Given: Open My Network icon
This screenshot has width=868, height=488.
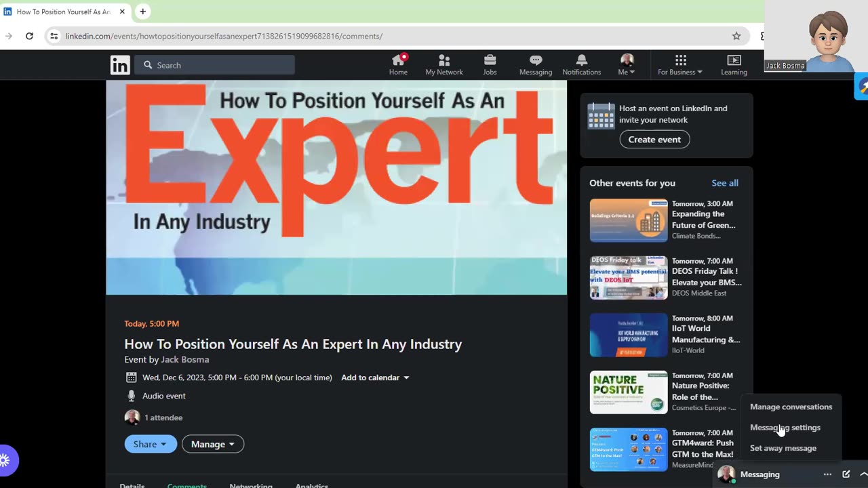Looking at the screenshot, I should pyautogui.click(x=444, y=65).
